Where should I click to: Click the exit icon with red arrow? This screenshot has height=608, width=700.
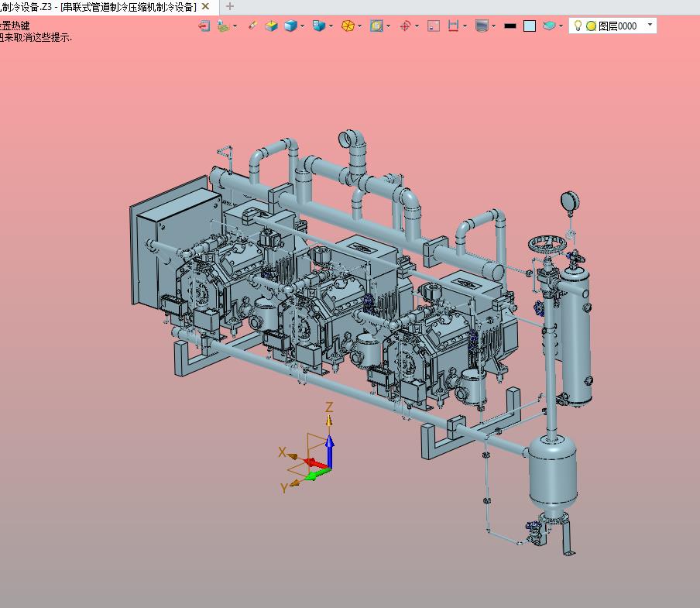click(x=204, y=26)
